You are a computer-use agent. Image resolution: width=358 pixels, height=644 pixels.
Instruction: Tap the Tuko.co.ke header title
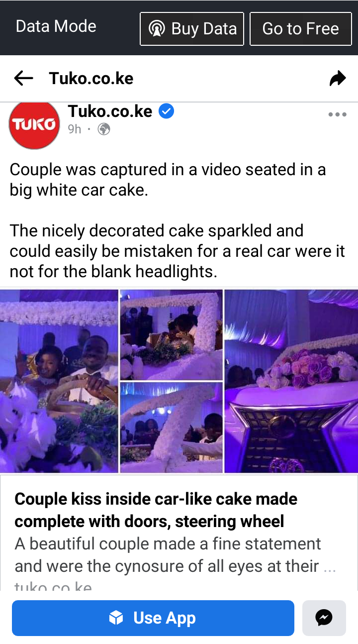point(91,78)
